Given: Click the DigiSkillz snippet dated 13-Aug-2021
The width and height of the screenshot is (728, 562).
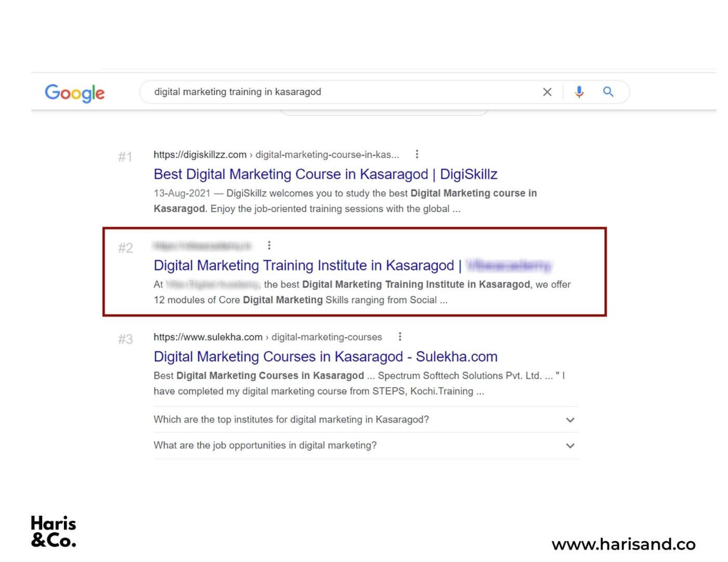Looking at the screenshot, I should 345,201.
